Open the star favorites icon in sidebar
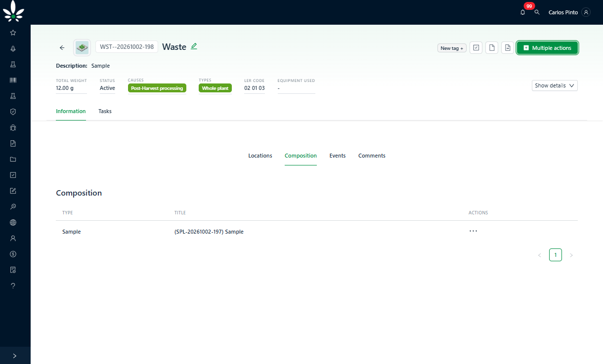This screenshot has width=603, height=364. pos(13,33)
